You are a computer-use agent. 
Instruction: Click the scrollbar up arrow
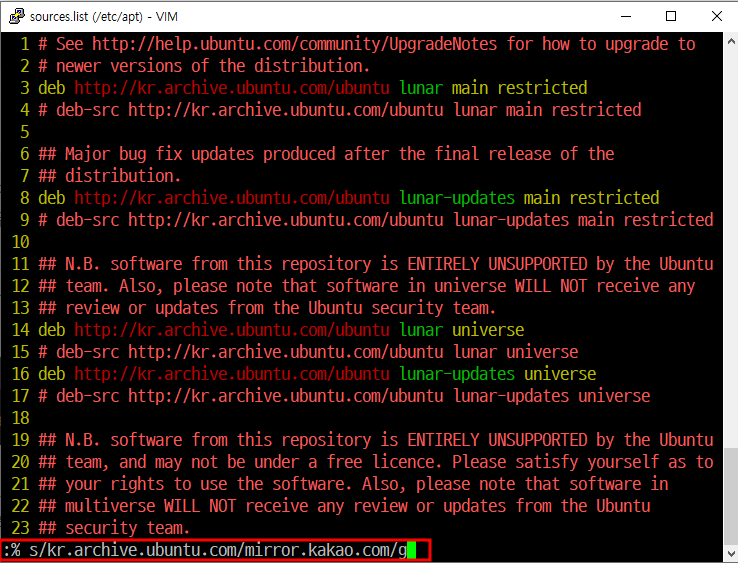[x=731, y=41]
